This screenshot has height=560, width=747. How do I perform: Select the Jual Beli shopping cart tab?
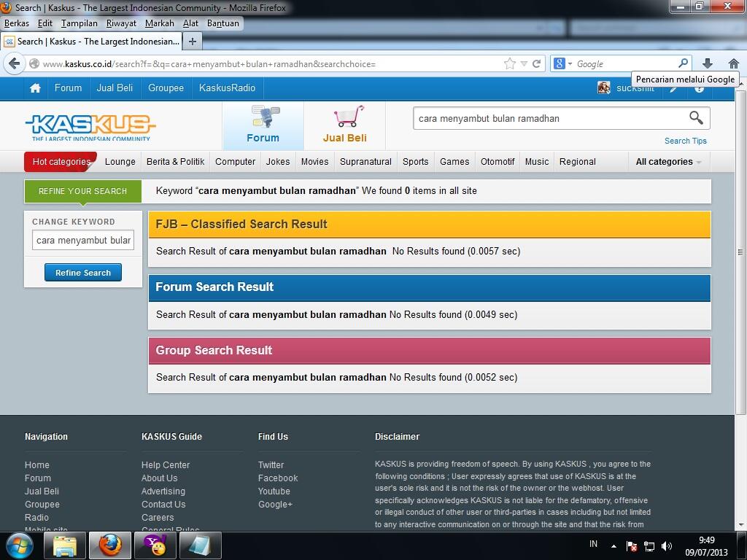point(344,125)
